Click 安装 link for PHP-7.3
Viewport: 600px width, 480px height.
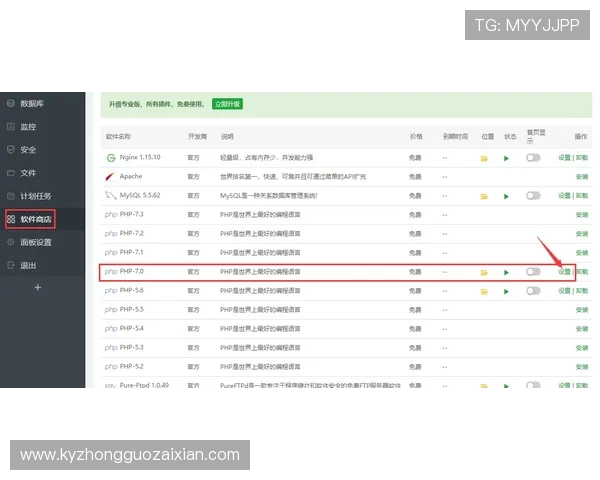point(581,215)
